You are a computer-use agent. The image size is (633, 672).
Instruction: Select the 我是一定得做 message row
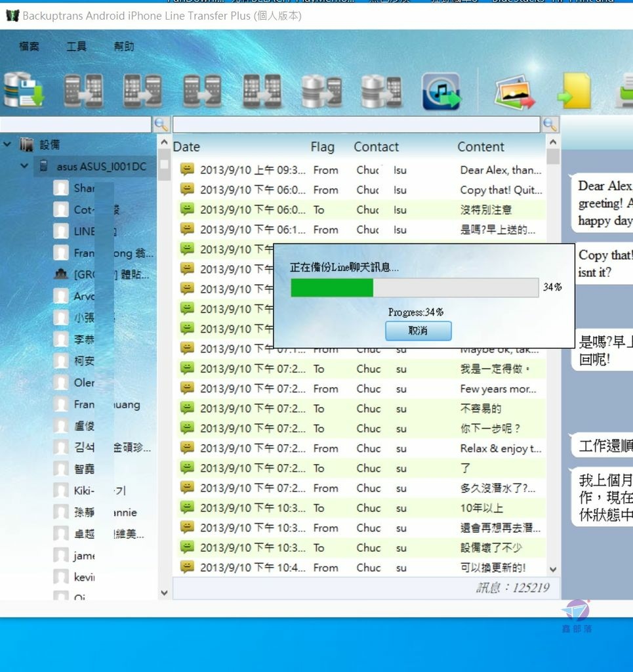361,369
